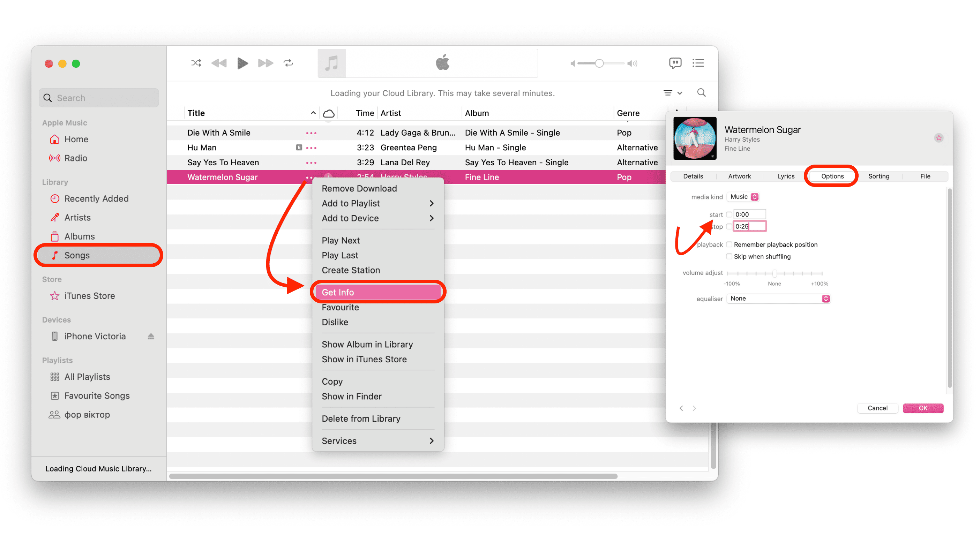This screenshot has height=551, width=980.
Task: Switch to the Details tab
Action: pos(693,176)
